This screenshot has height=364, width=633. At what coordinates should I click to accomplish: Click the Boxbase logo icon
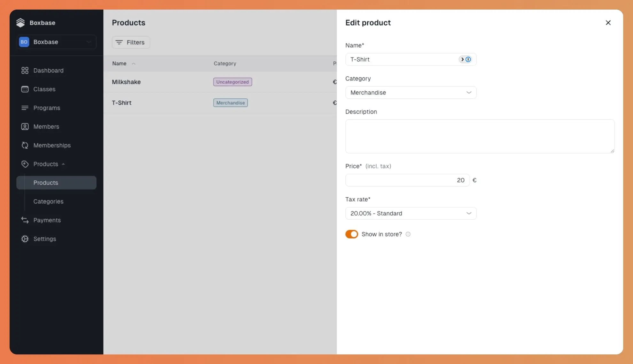click(20, 23)
